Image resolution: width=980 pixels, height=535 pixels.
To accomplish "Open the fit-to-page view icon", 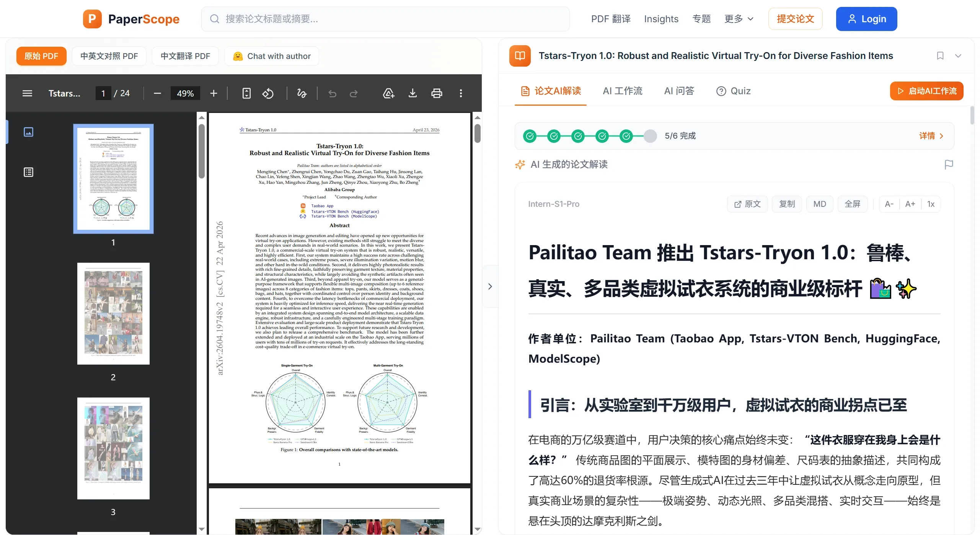I will 246,93.
